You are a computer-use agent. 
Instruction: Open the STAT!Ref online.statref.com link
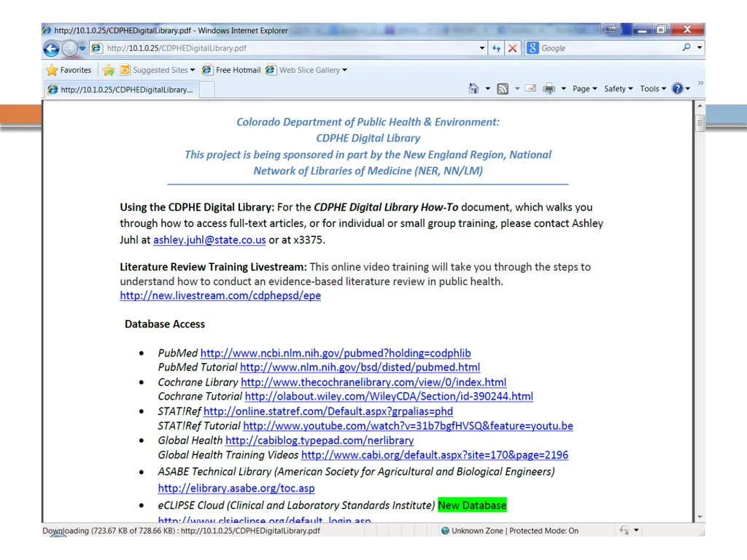tap(328, 411)
